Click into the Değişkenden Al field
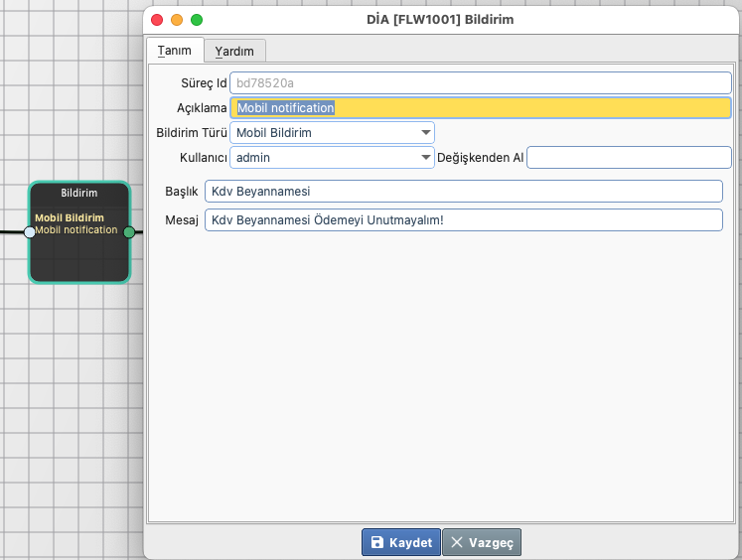 (629, 157)
